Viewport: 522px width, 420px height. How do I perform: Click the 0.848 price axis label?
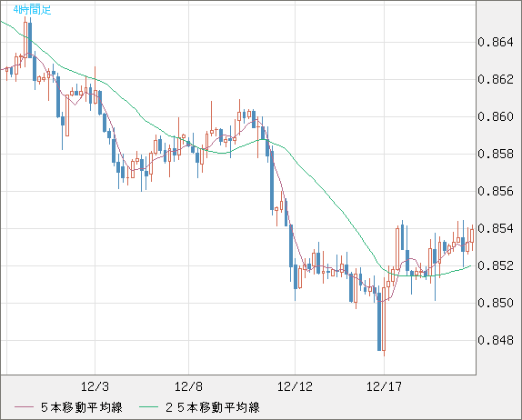(496, 341)
